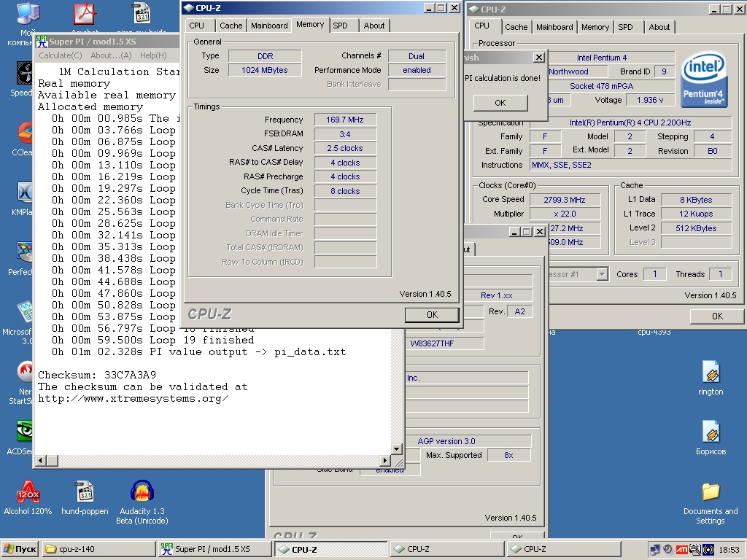Screen dimensions: 747x560
Task: Click the Core Speed 2799.3 MHz value
Action: 565,200
